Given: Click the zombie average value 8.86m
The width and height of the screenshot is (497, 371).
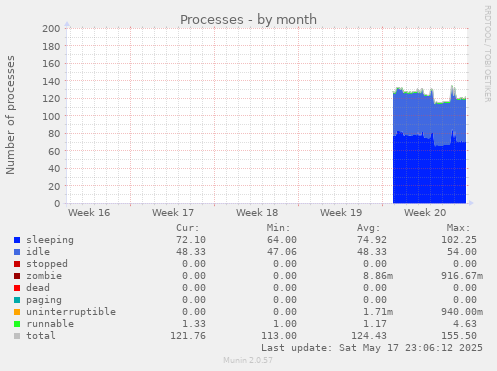Looking at the screenshot, I should tap(378, 276).
